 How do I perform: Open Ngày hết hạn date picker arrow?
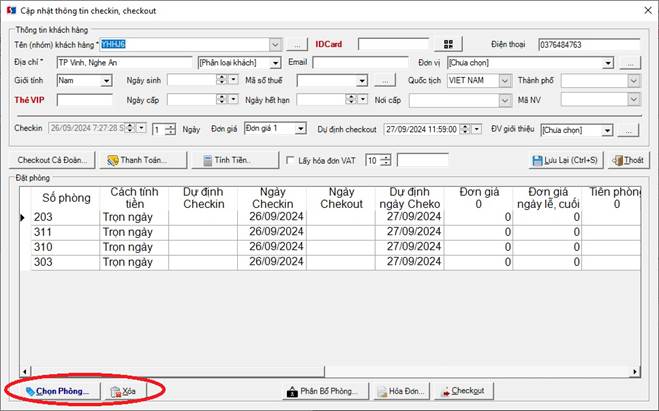coord(363,99)
